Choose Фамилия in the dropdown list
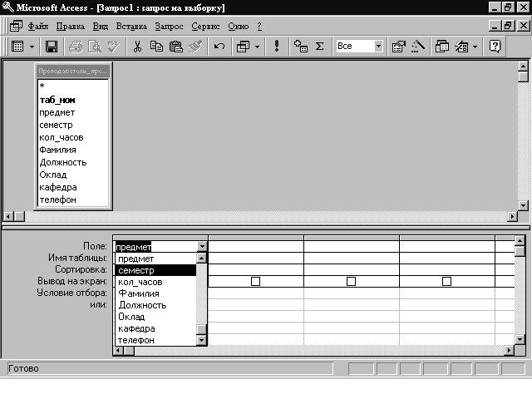This screenshot has width=532, height=399. (155, 293)
